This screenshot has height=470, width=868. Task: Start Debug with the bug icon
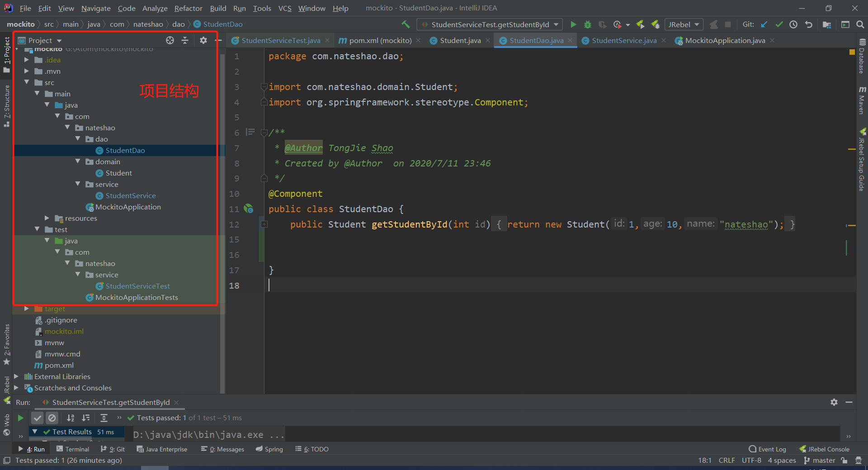point(588,24)
